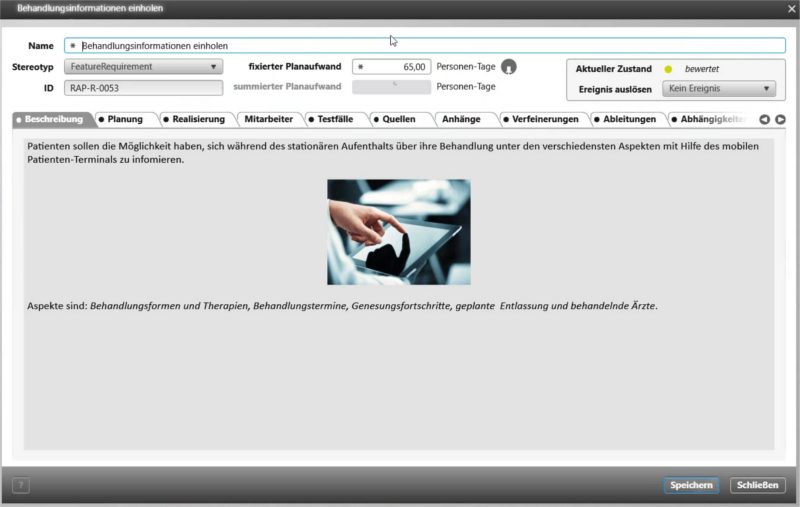The image size is (800, 507).
Task: Click into the Name text field
Action: tap(430, 45)
